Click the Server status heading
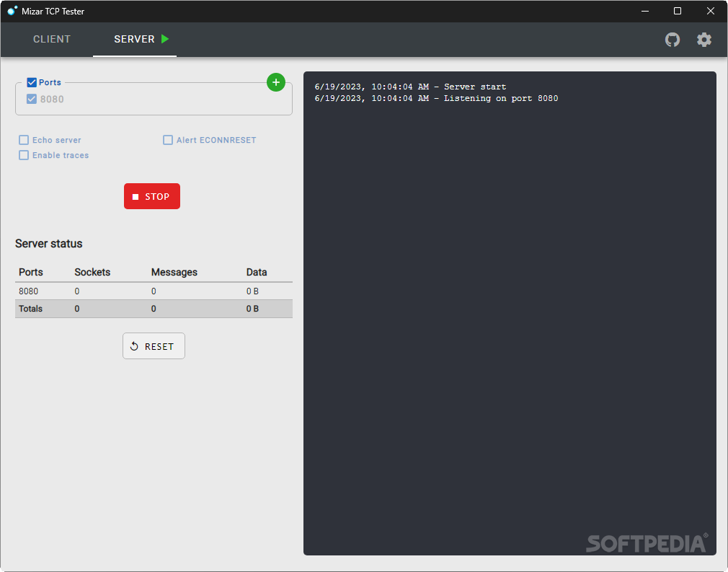This screenshot has width=728, height=572. click(49, 244)
